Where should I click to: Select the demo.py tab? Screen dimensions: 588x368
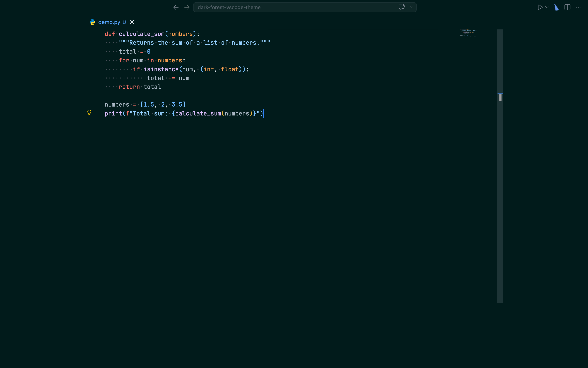tap(112, 22)
